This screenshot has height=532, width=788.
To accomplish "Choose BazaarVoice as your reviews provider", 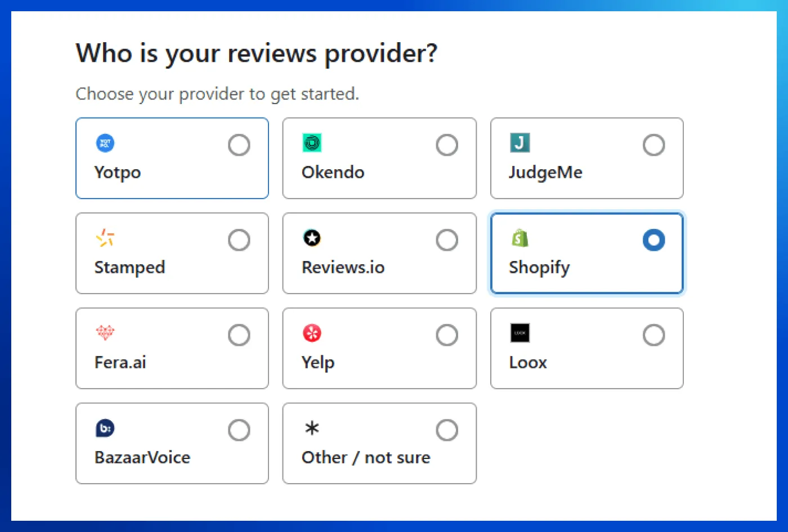I will click(172, 443).
